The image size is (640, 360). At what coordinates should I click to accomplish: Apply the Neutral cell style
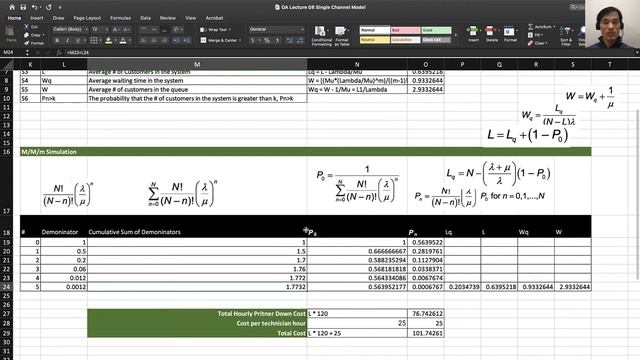point(374,40)
